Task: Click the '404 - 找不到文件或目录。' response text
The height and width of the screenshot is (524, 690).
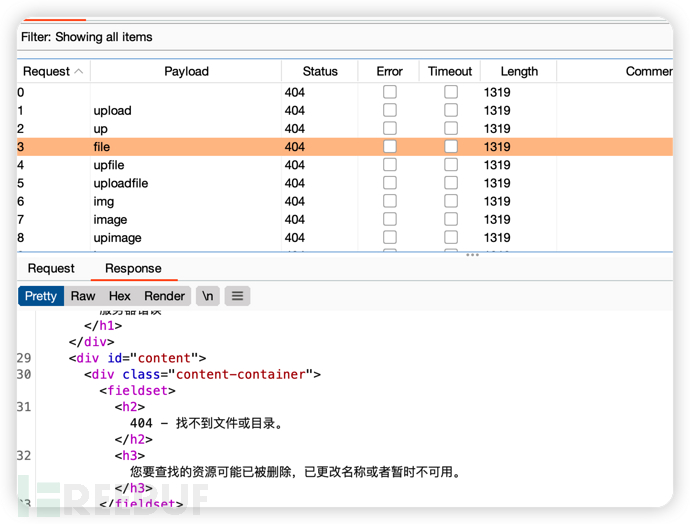Action: tap(206, 423)
